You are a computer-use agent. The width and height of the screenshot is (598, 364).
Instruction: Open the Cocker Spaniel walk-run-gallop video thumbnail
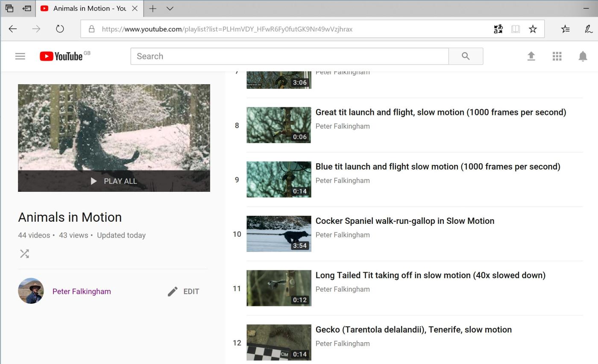278,234
